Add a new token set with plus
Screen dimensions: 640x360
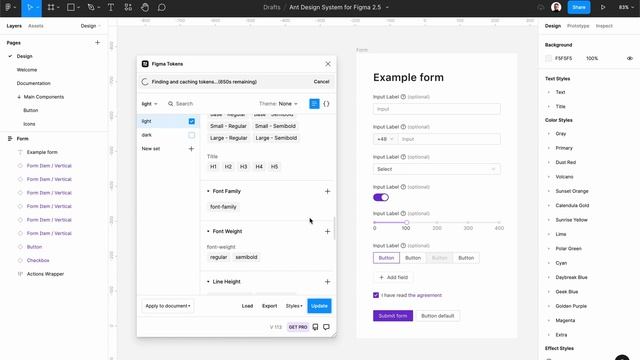[191, 149]
